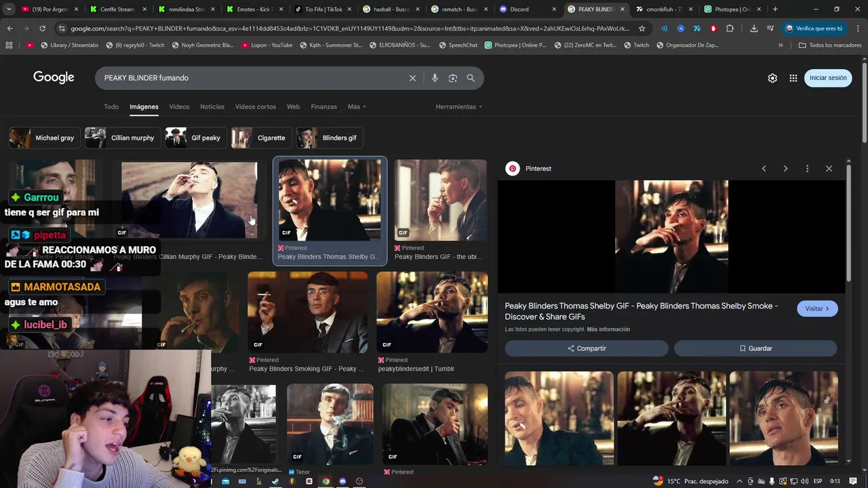Filter by the Blinders gif chip

tap(330, 138)
